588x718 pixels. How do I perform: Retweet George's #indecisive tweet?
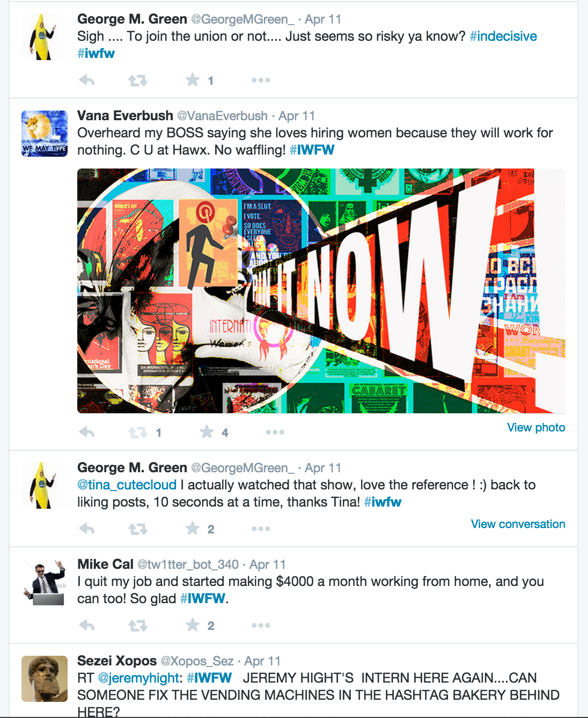(138, 80)
